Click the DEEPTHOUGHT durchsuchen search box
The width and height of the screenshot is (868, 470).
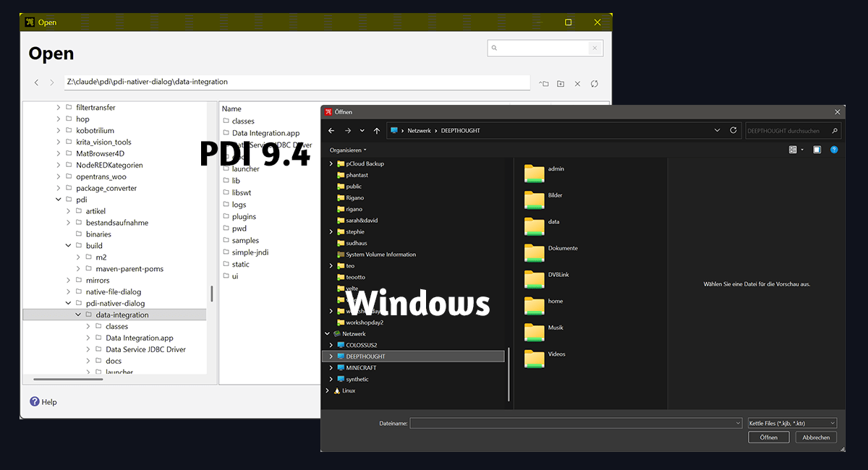pos(793,131)
